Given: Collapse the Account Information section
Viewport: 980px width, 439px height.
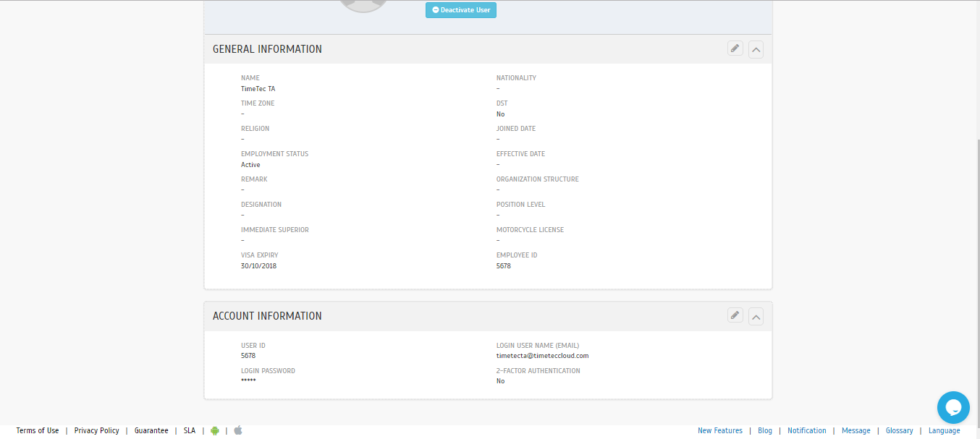Looking at the screenshot, I should click(x=756, y=317).
